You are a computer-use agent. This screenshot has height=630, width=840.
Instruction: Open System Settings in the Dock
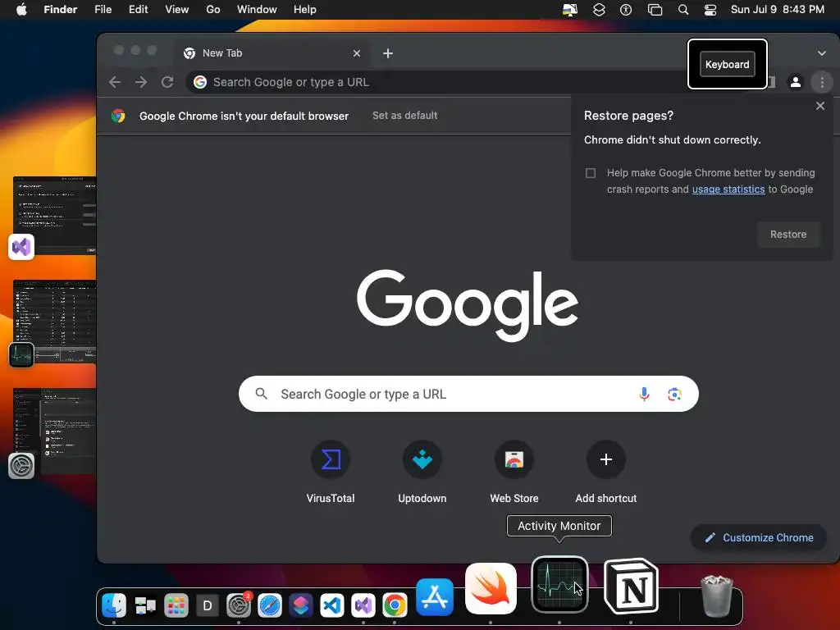tap(239, 605)
